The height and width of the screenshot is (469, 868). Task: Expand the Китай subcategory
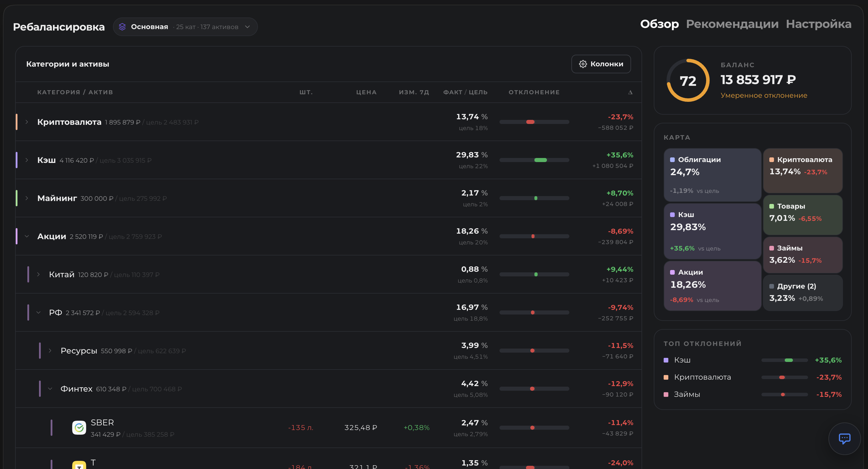38,274
